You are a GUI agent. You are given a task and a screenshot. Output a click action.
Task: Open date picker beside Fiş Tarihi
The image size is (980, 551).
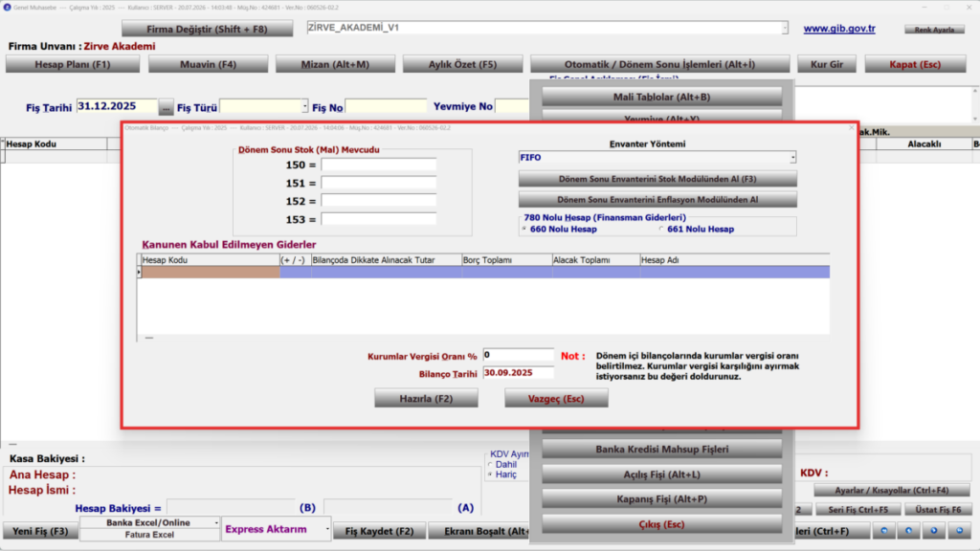pyautogui.click(x=166, y=107)
